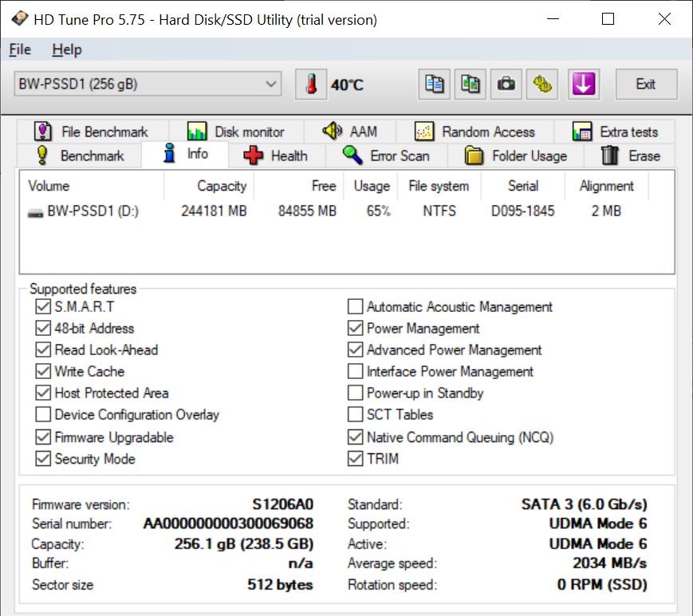Open the Help menu
Viewport: 693px width, 616px height.
[67, 49]
